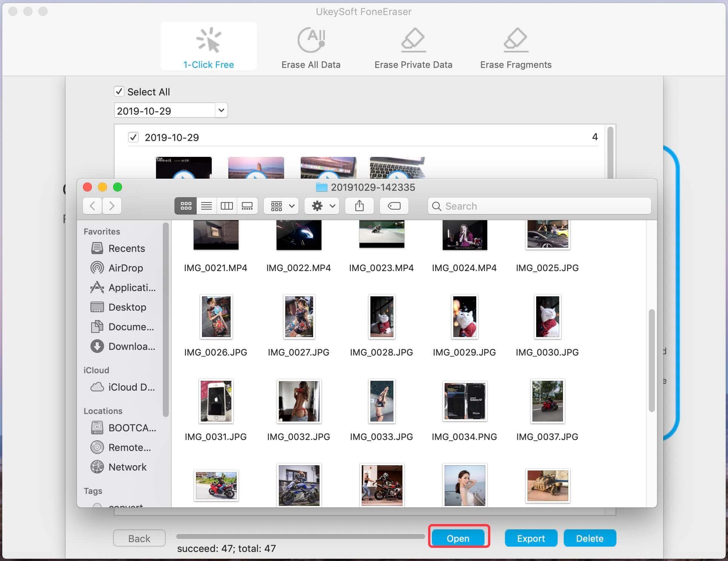Switch to Erase All Data tab
Image resolution: width=728 pixels, height=561 pixels.
click(x=313, y=49)
